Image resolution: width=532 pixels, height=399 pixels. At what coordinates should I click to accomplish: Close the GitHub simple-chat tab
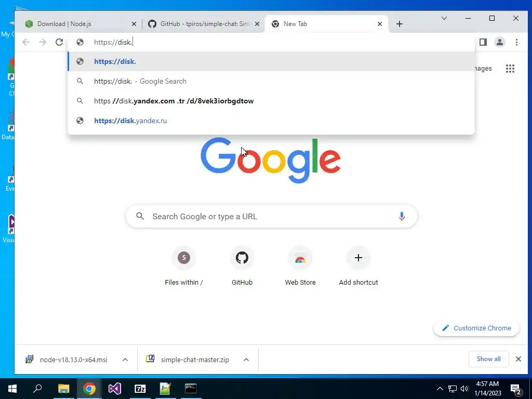coord(257,24)
